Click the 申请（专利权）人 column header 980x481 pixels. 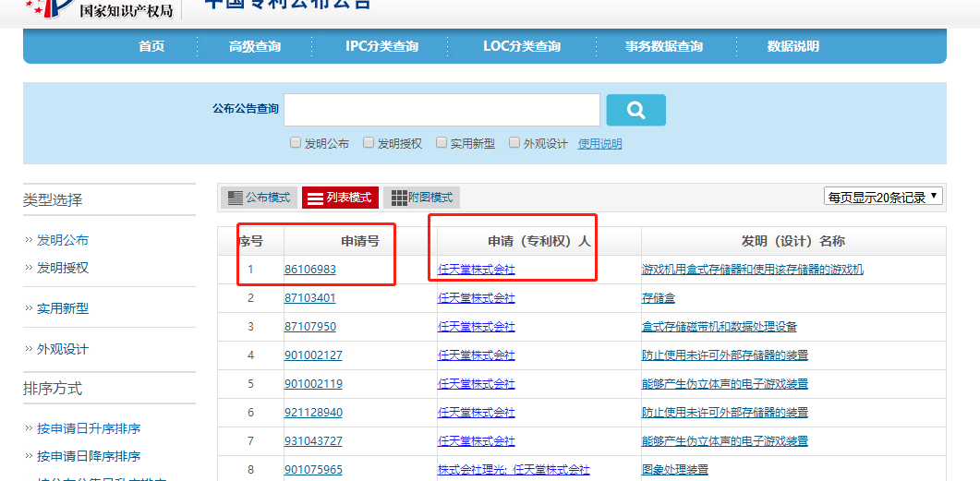click(x=538, y=241)
